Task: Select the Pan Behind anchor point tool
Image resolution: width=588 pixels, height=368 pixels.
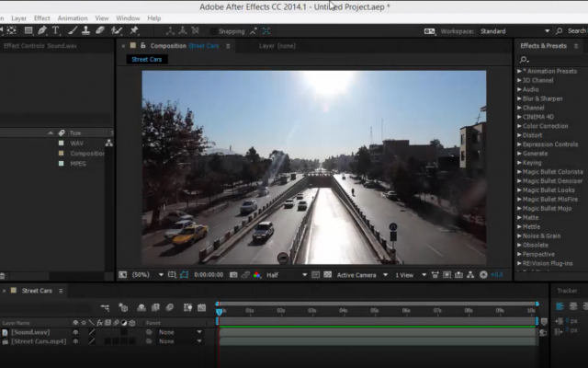Action: 11,30
